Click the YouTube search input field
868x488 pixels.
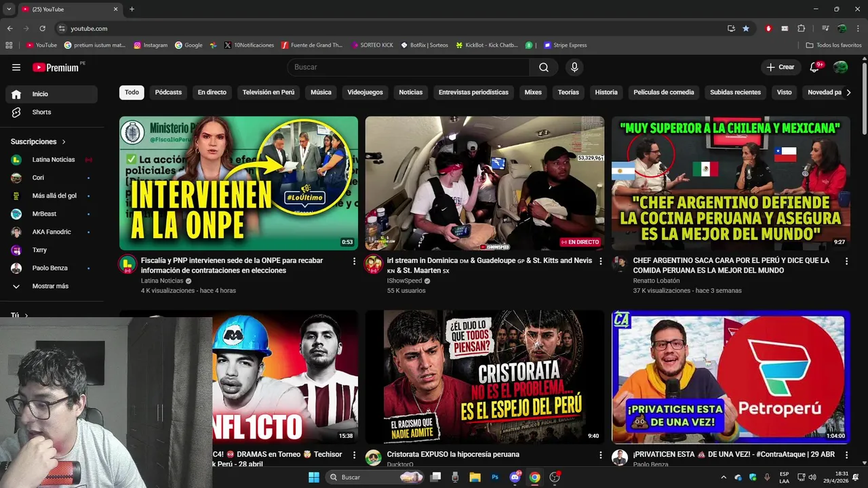pyautogui.click(x=409, y=67)
